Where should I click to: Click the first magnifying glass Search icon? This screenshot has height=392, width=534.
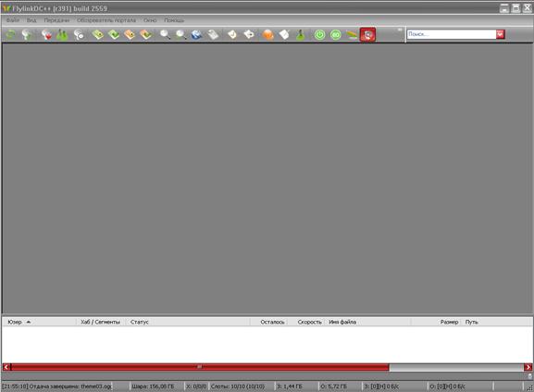[x=165, y=34]
